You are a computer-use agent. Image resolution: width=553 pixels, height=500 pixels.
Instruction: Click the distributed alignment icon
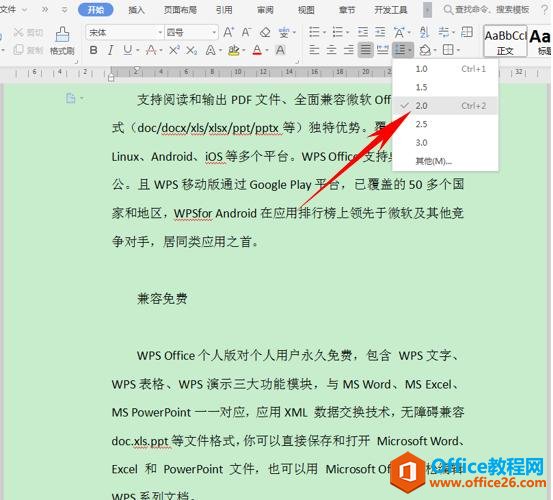pyautogui.click(x=383, y=50)
